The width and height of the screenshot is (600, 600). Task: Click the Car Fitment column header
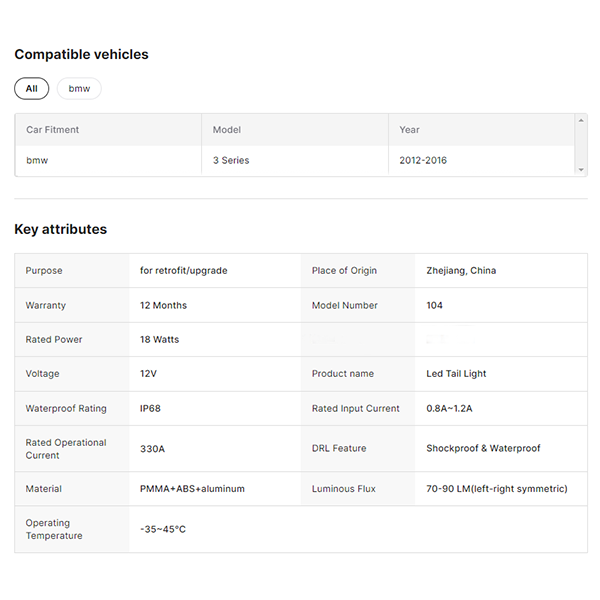[x=52, y=130]
